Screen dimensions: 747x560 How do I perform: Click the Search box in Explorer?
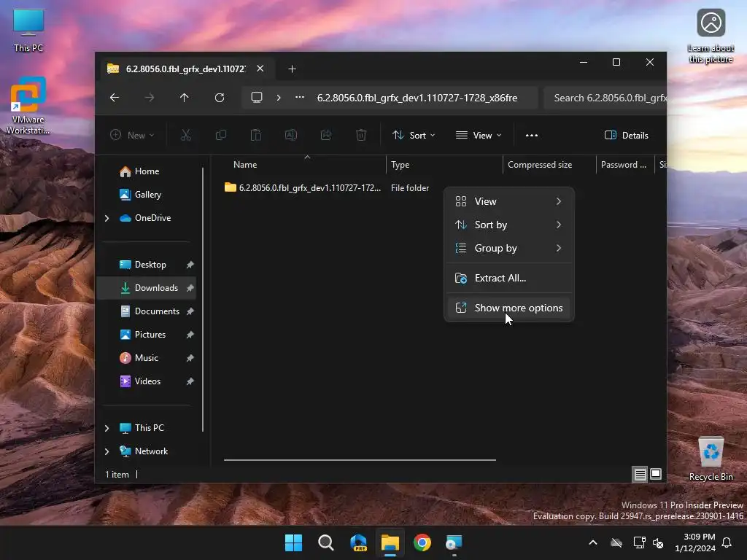605,98
